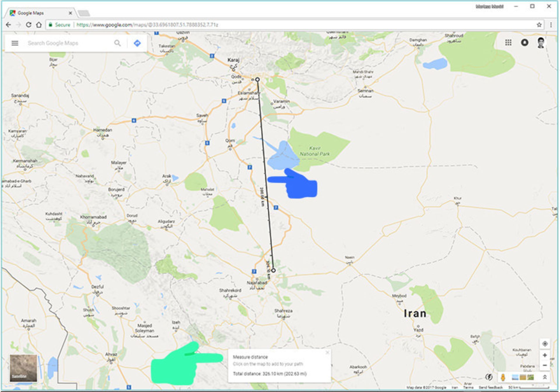Click the Total distance 326.10 km text

tap(269, 374)
